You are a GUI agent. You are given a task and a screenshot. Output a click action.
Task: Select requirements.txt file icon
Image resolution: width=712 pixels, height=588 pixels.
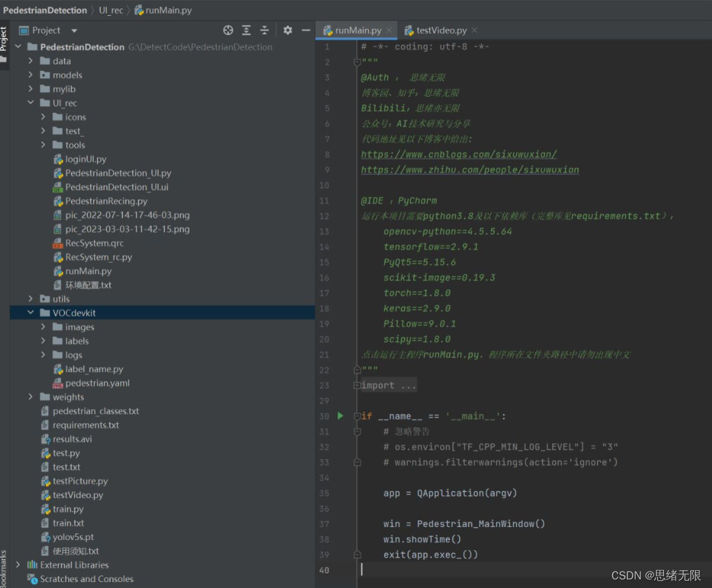pos(45,425)
